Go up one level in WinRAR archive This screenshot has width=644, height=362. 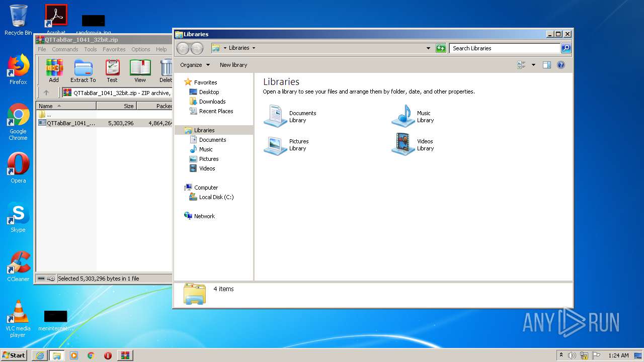point(46,93)
